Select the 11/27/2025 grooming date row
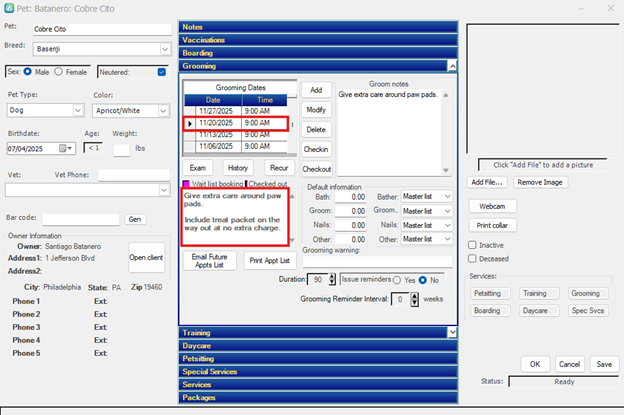624x415 pixels. click(x=236, y=111)
